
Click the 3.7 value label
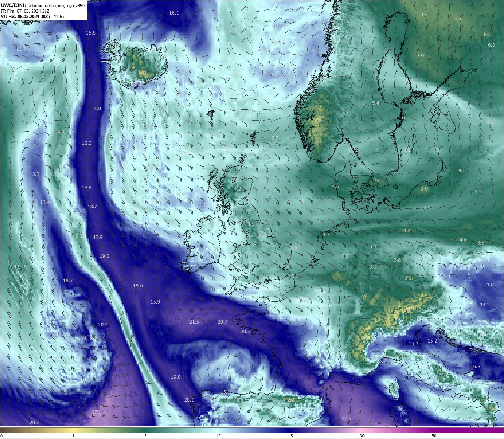373,267
